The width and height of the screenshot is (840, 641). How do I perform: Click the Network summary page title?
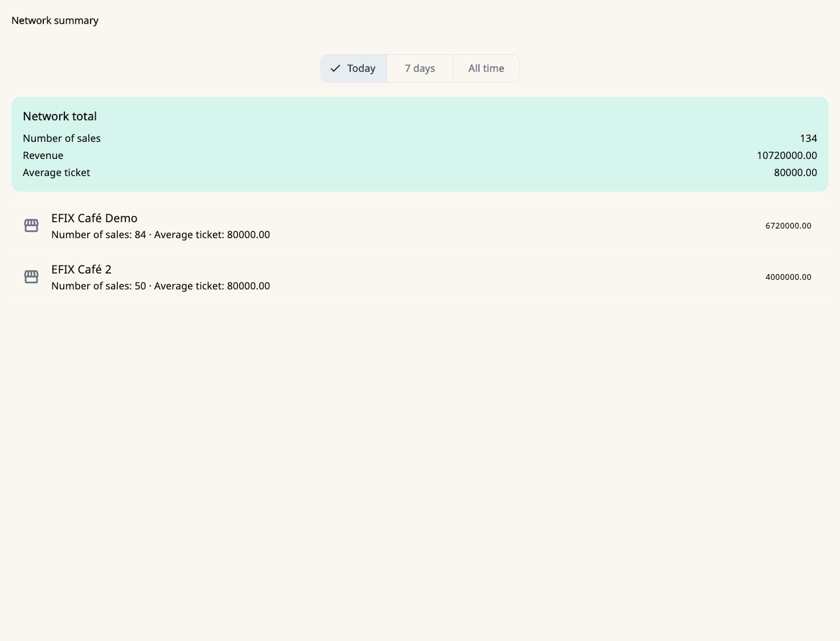coord(55,21)
